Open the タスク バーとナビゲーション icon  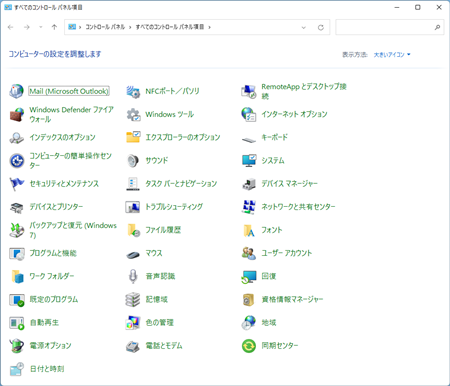coord(133,184)
